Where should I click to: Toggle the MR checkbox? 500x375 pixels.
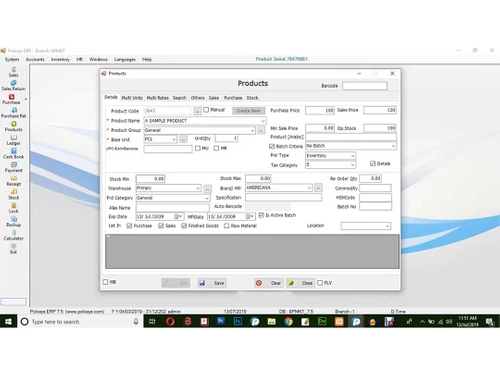click(x=216, y=148)
